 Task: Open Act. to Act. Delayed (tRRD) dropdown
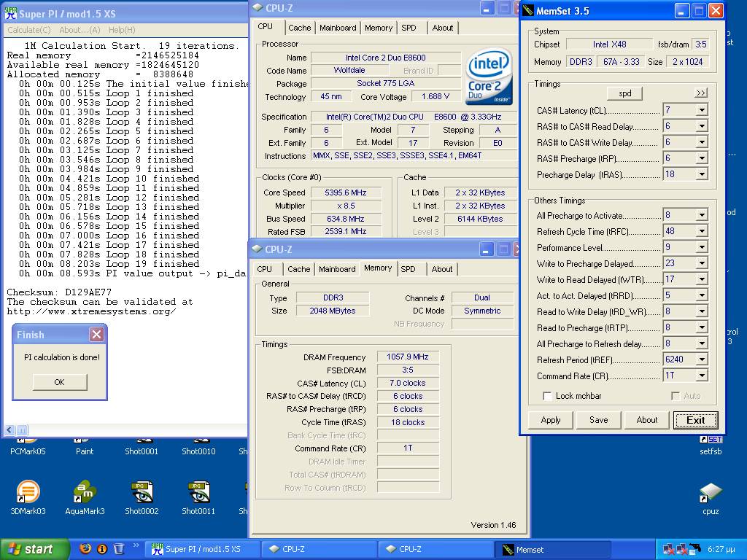coord(702,296)
